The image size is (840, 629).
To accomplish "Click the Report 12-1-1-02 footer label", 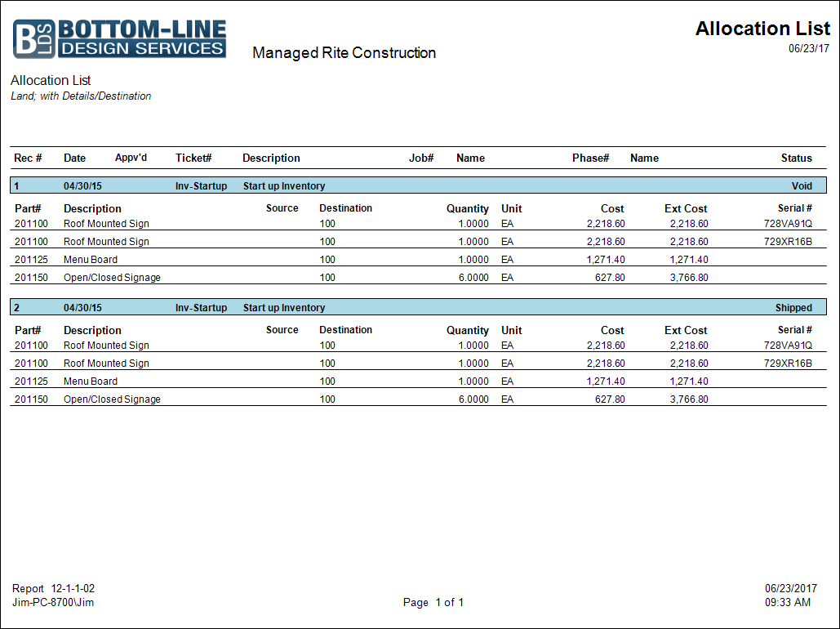I will [53, 589].
